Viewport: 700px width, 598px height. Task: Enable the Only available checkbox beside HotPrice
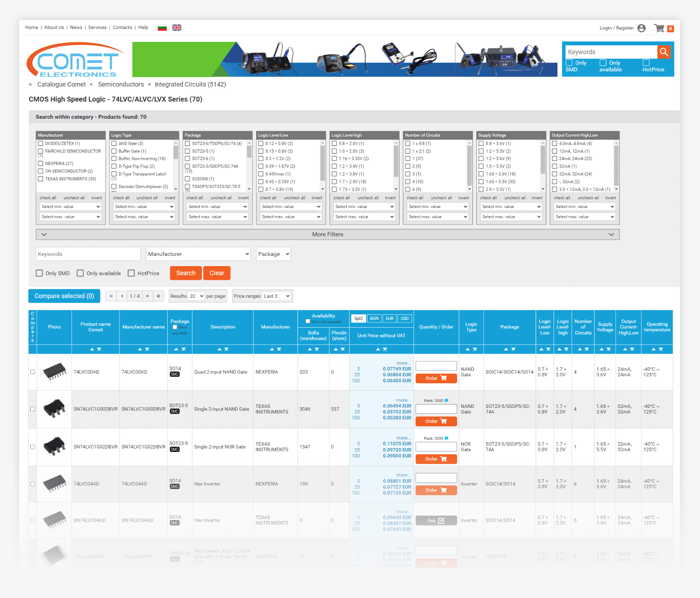tap(80, 273)
